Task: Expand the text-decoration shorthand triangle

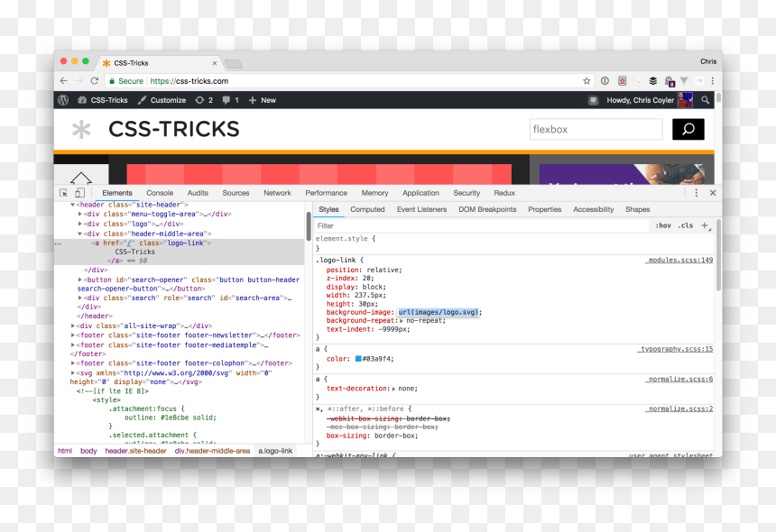Action: click(393, 389)
